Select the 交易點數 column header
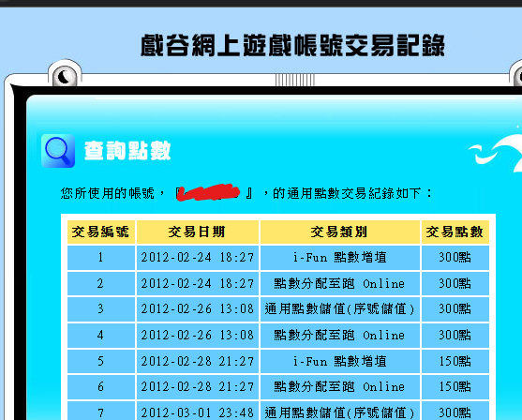The image size is (522, 420). point(455,232)
